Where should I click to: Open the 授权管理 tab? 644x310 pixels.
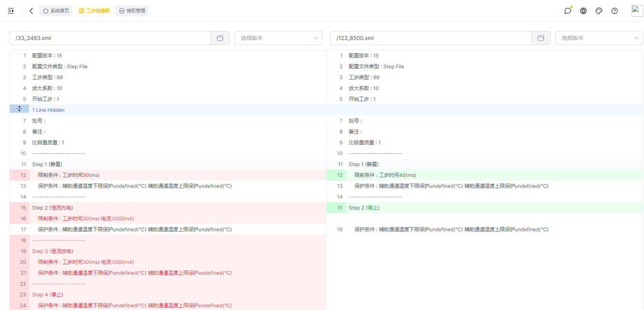[132, 11]
